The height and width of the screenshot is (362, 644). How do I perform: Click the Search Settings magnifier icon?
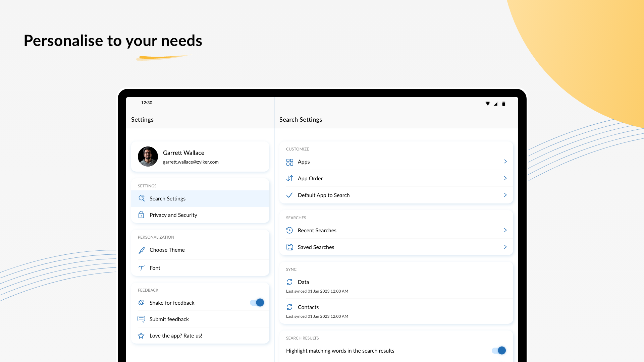point(142,198)
